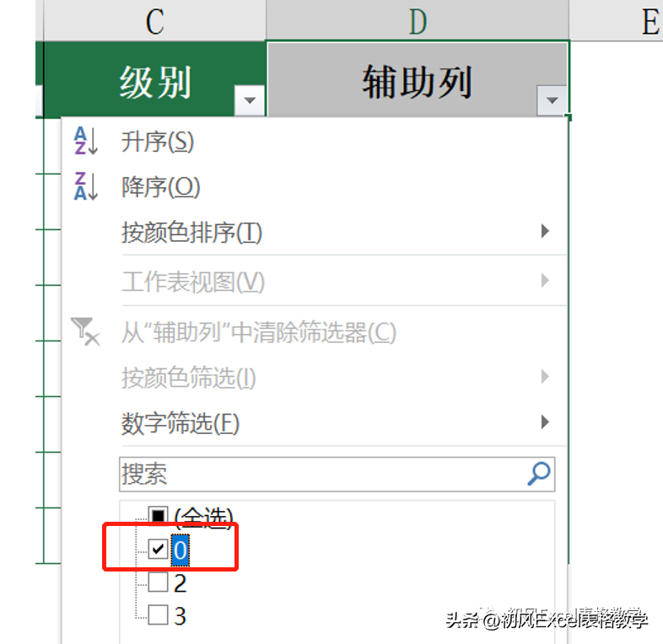Open the filter dropdown on 辅助列 header
Viewport: 663px width, 644px height.
[x=552, y=100]
